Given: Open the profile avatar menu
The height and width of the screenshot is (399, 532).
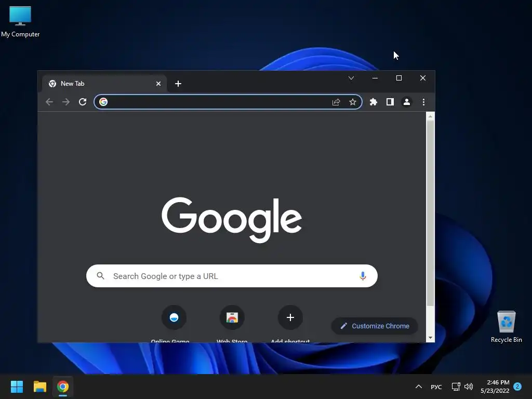Looking at the screenshot, I should click(406, 102).
